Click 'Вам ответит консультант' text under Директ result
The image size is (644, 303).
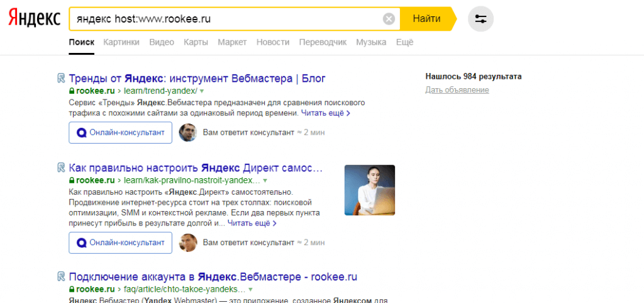[248, 243]
